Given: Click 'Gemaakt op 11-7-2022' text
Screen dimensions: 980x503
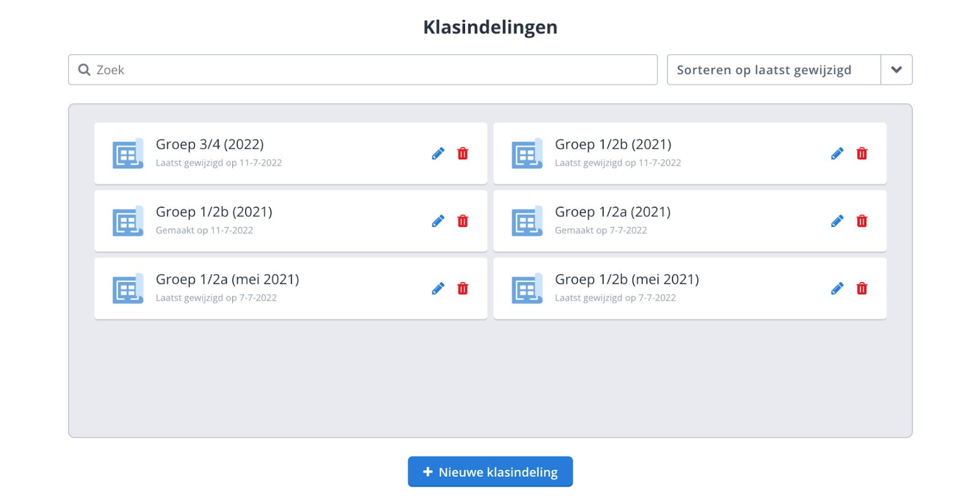Looking at the screenshot, I should click(x=204, y=230).
